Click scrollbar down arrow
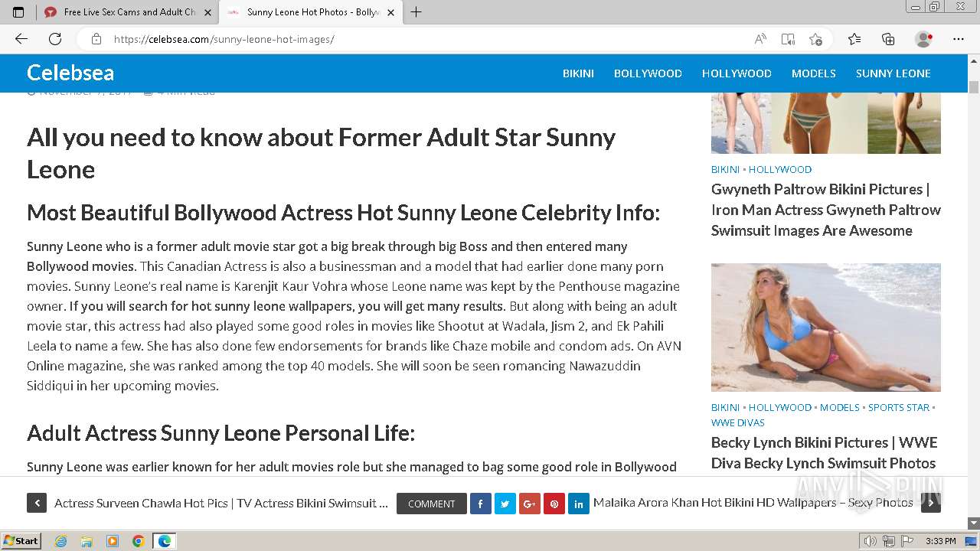The height and width of the screenshot is (551, 980). coord(973,523)
